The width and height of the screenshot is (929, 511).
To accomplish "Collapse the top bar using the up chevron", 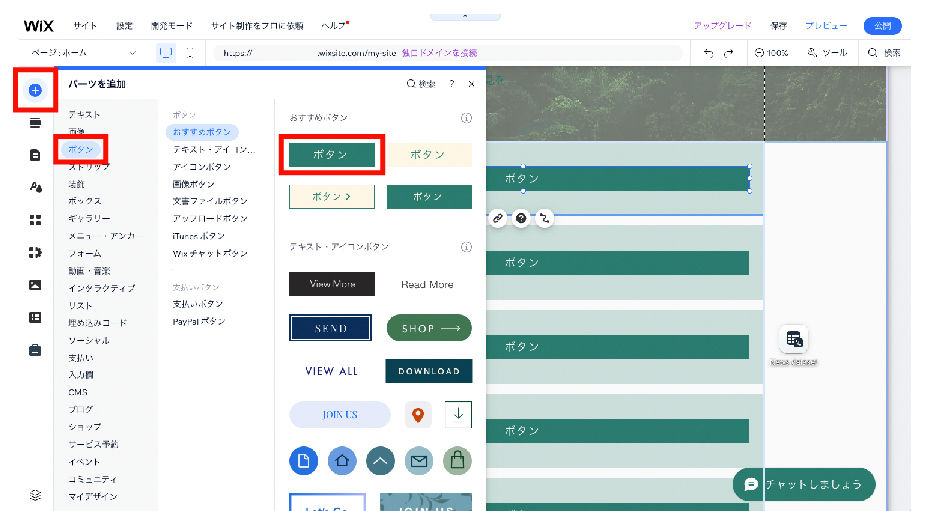I will point(465,17).
